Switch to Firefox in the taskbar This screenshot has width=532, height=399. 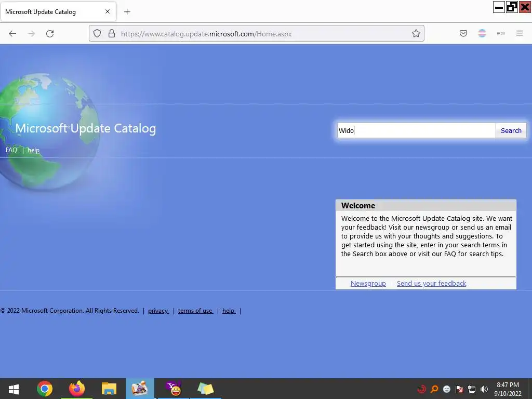tap(77, 389)
